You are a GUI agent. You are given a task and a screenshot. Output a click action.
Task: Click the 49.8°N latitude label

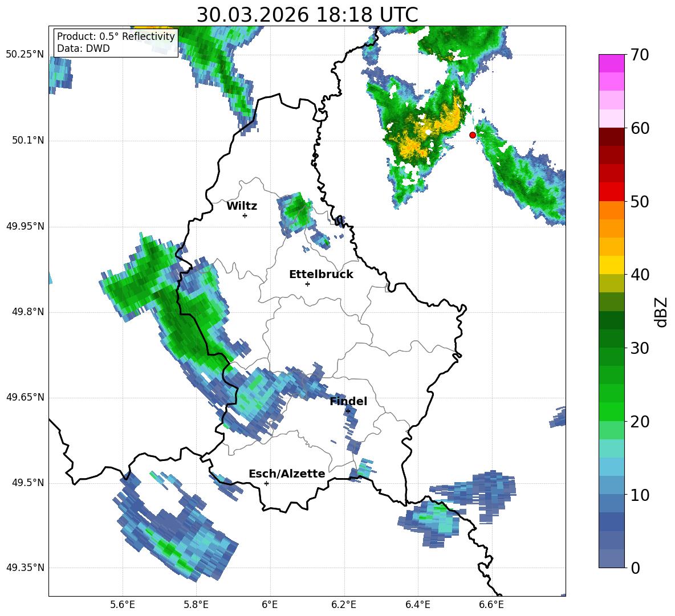click(x=27, y=312)
